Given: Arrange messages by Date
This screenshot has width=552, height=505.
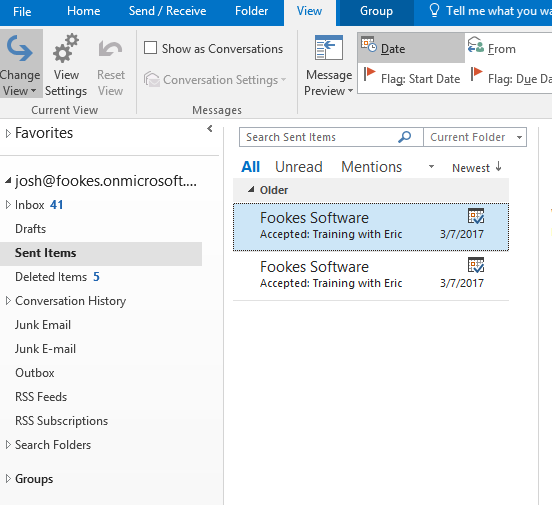Looking at the screenshot, I should 411,48.
